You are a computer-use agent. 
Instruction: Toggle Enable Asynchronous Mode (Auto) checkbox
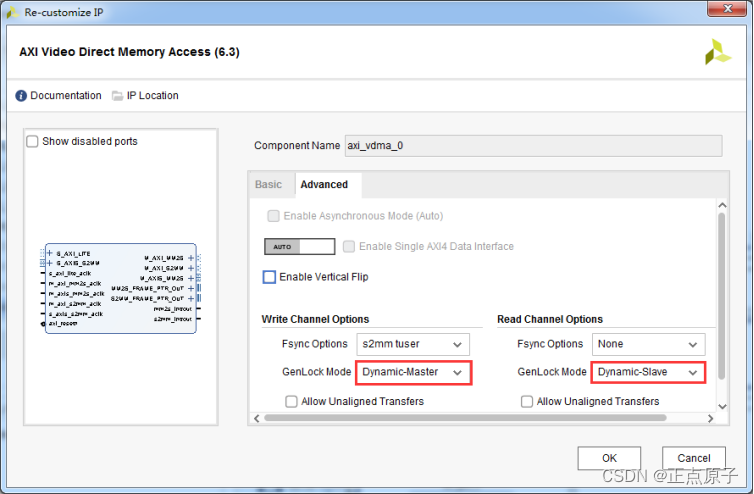tap(273, 216)
